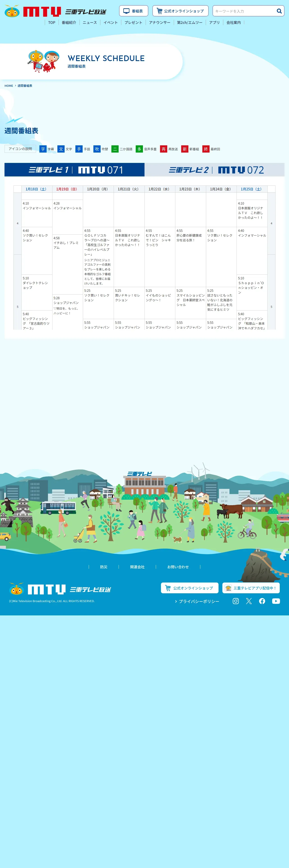Select 1月18日（土） column header
This screenshot has height=868, width=289.
click(37, 189)
